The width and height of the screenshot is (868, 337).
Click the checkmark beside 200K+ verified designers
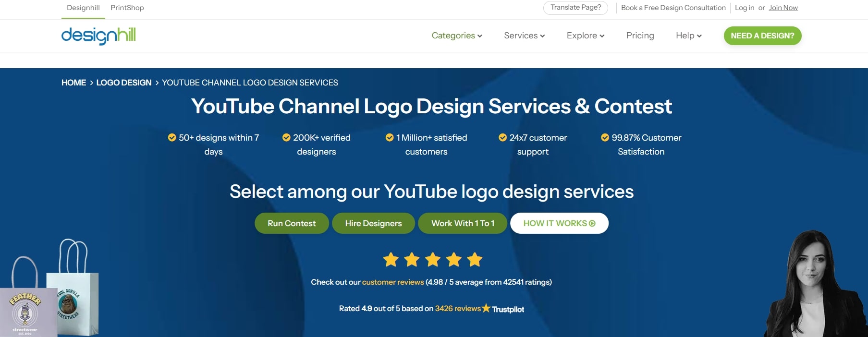[x=286, y=138]
